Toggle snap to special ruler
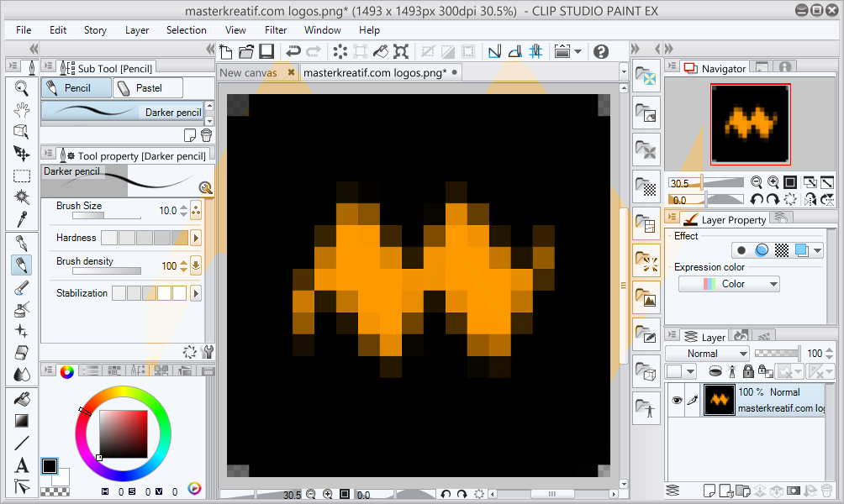 (515, 51)
